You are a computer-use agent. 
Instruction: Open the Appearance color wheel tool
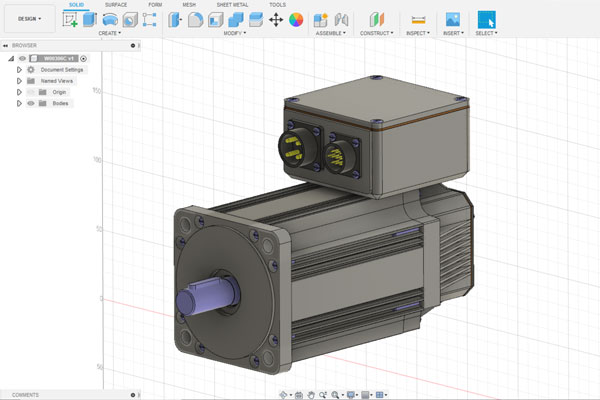click(296, 20)
